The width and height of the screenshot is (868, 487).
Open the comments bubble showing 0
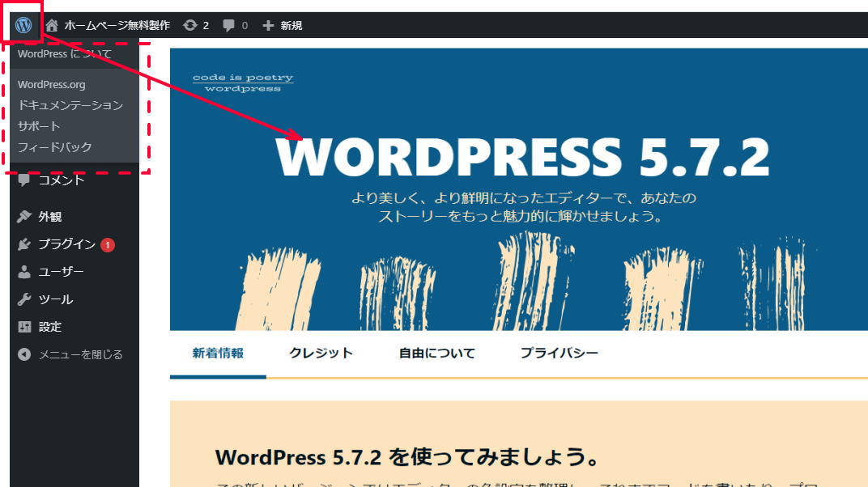[x=228, y=25]
